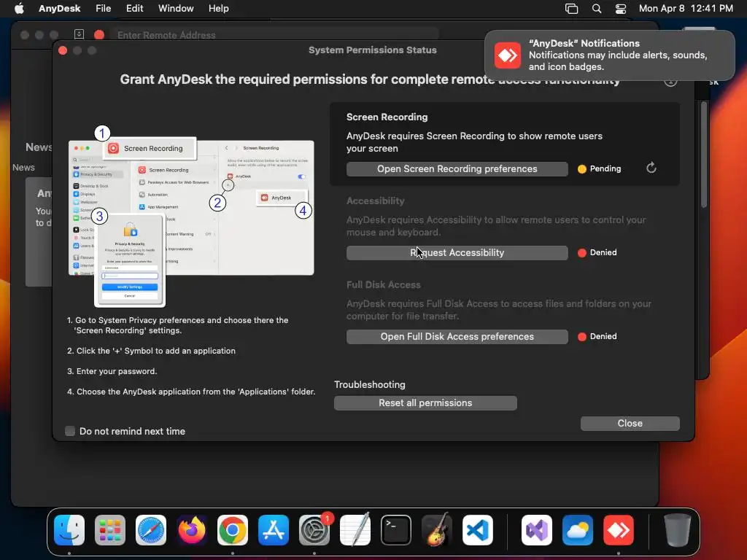Viewport: 747px width, 560px height.
Task: Click Reset all permissions button
Action: pyautogui.click(x=425, y=402)
